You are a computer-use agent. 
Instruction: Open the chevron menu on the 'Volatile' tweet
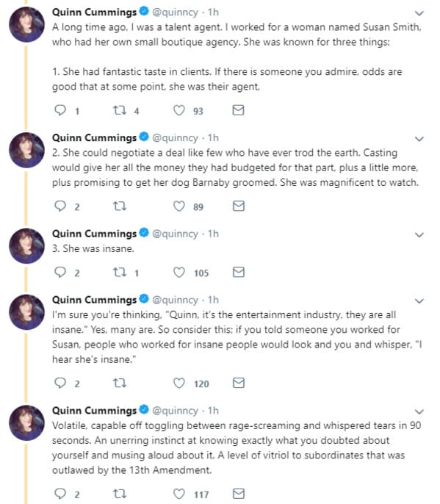pyautogui.click(x=419, y=411)
